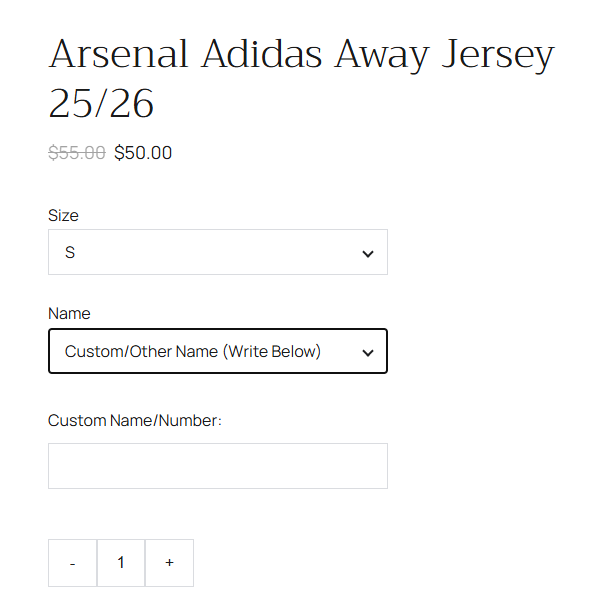The height and width of the screenshot is (601, 600).
Task: Focus the Custom Name/Number text field
Action: (217, 466)
